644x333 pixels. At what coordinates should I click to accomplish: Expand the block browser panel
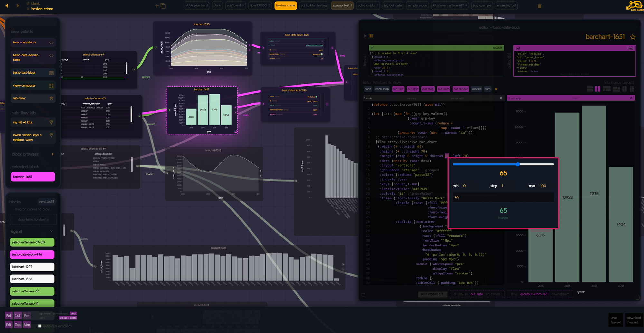[x=53, y=154]
